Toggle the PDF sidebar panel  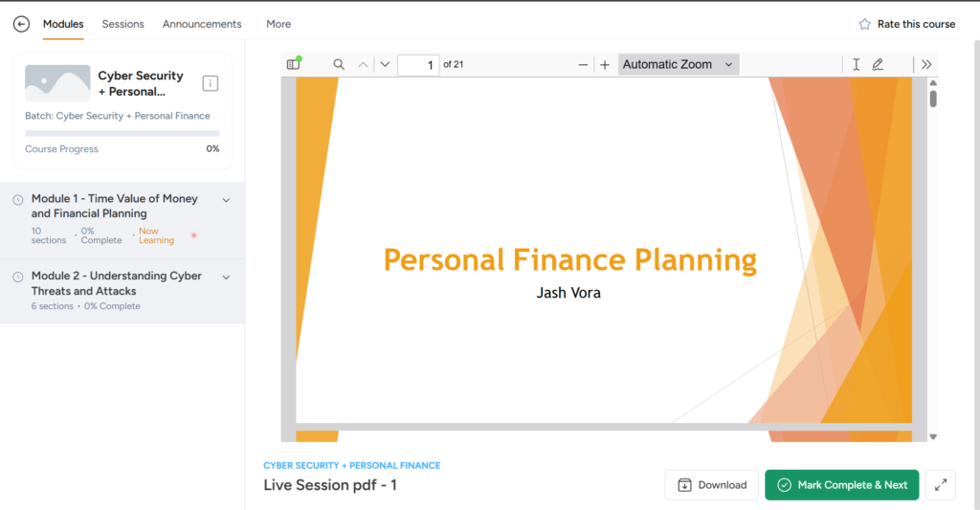point(294,64)
